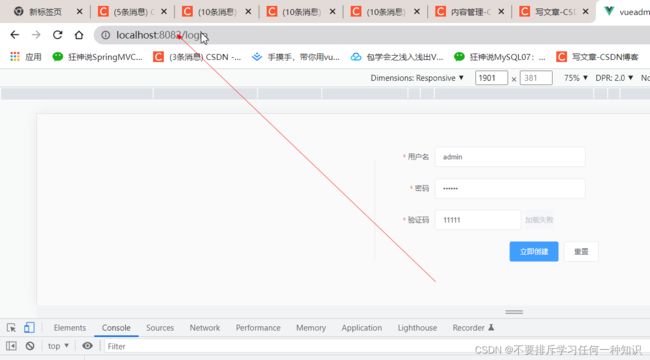The height and width of the screenshot is (360, 650).
Task: Click the 用户名 input field
Action: (510, 157)
